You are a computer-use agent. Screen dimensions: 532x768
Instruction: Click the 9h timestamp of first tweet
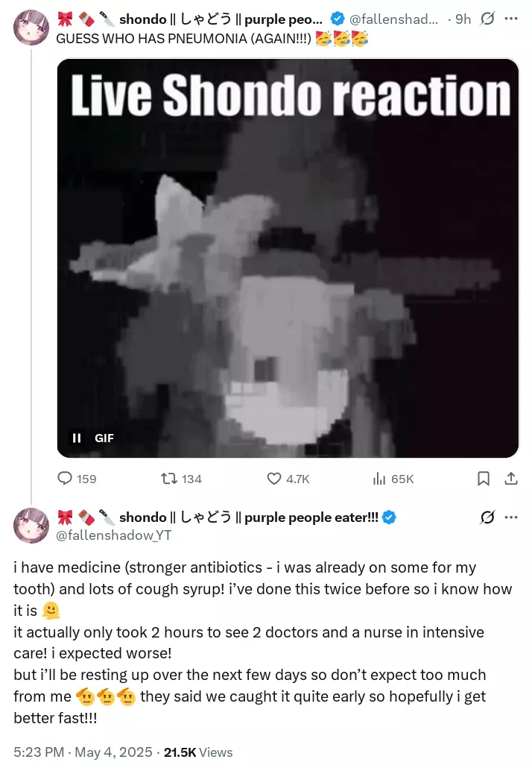(x=463, y=19)
